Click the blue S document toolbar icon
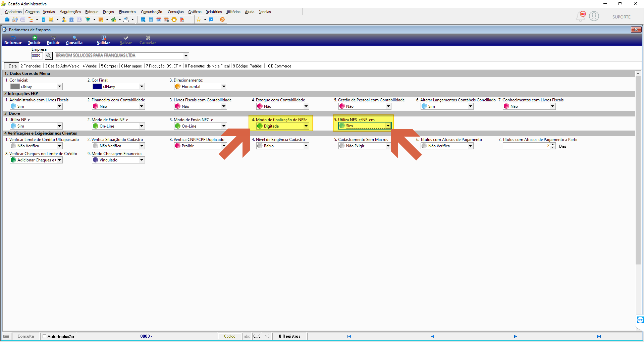644x342 pixels. (43, 19)
